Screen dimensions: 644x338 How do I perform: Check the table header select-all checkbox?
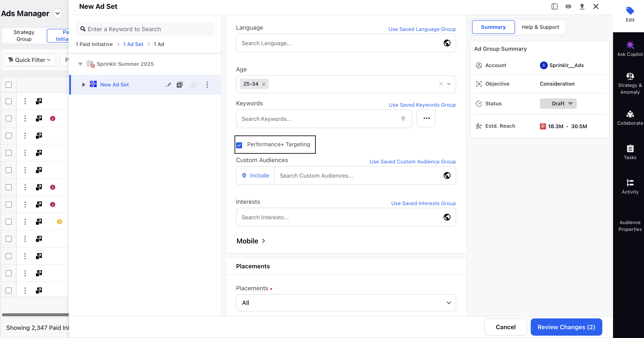[x=9, y=85]
